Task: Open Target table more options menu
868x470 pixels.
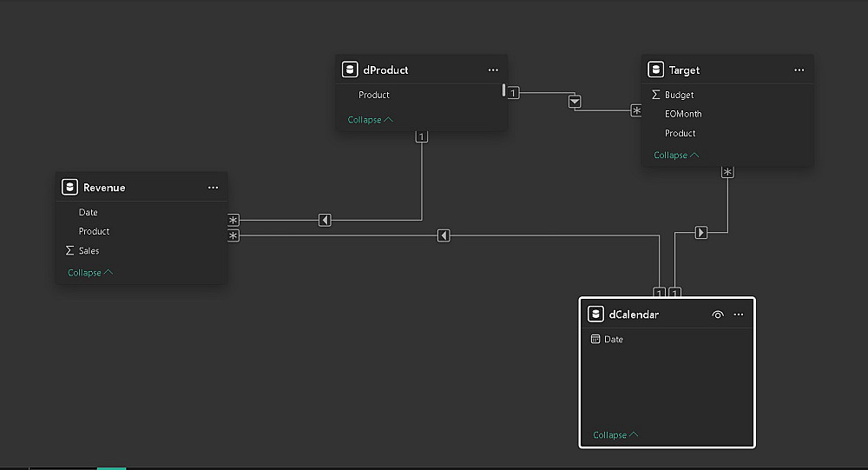Action: [799, 70]
